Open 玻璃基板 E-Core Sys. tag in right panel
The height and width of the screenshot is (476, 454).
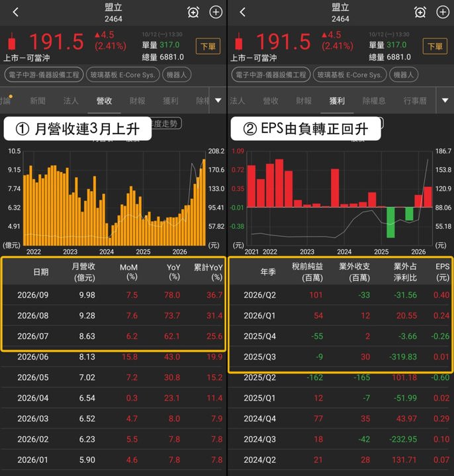pyautogui.click(x=350, y=75)
